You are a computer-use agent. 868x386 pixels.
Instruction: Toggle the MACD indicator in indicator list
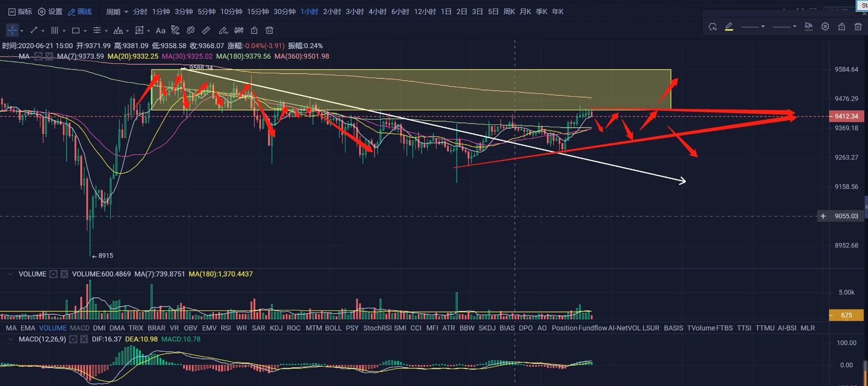pos(79,328)
